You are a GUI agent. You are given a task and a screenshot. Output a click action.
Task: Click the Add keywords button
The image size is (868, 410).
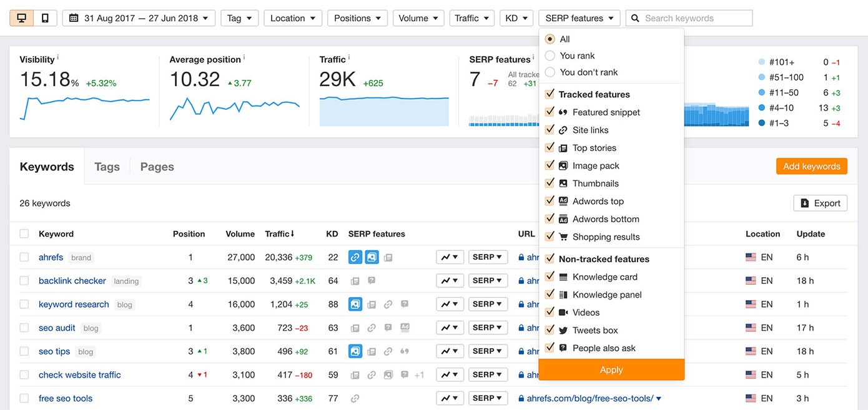point(811,166)
